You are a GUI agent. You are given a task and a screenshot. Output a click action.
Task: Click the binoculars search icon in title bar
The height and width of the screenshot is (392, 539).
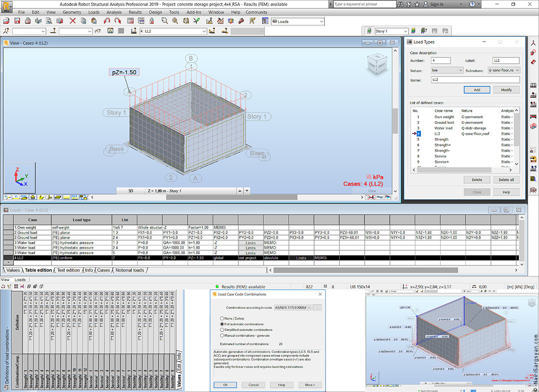pyautogui.click(x=400, y=5)
